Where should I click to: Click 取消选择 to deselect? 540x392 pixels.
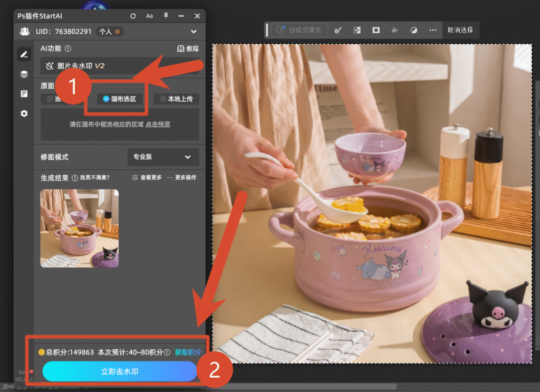[x=460, y=30]
